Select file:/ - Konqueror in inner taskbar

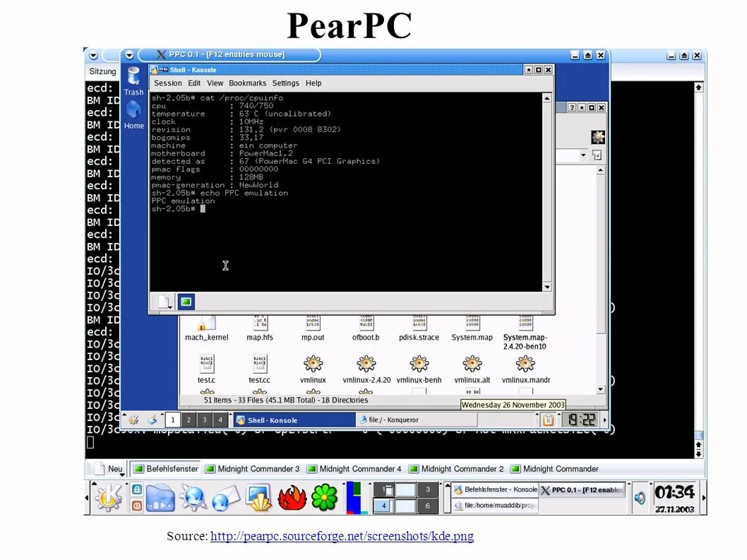coord(417,420)
